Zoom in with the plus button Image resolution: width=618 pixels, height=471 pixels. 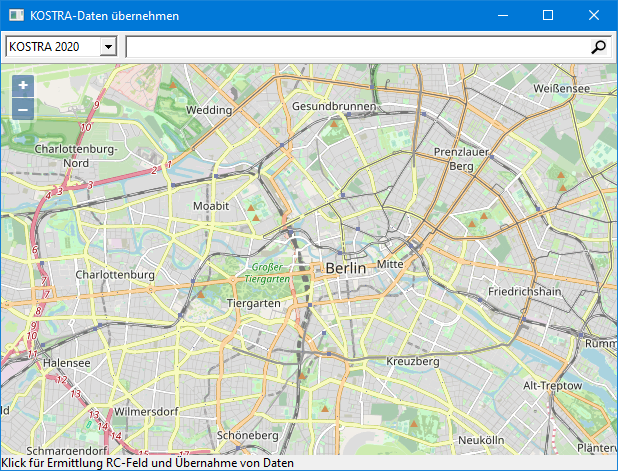coord(22,86)
